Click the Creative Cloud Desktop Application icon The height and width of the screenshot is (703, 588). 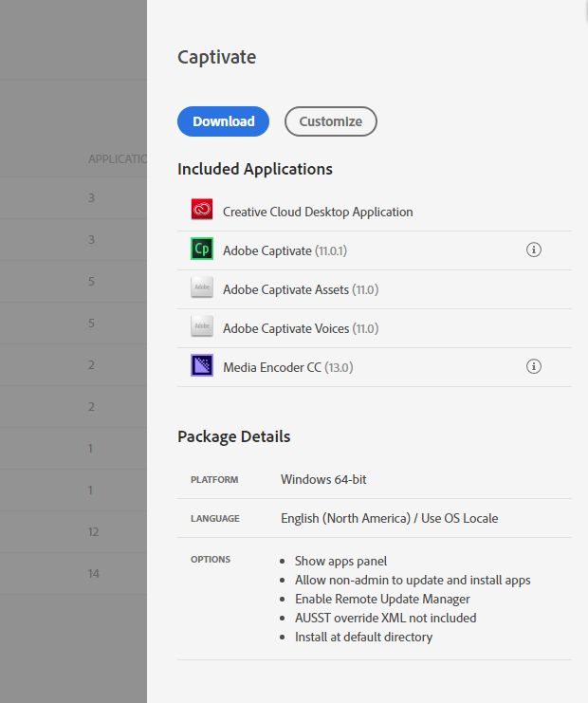pos(201,211)
